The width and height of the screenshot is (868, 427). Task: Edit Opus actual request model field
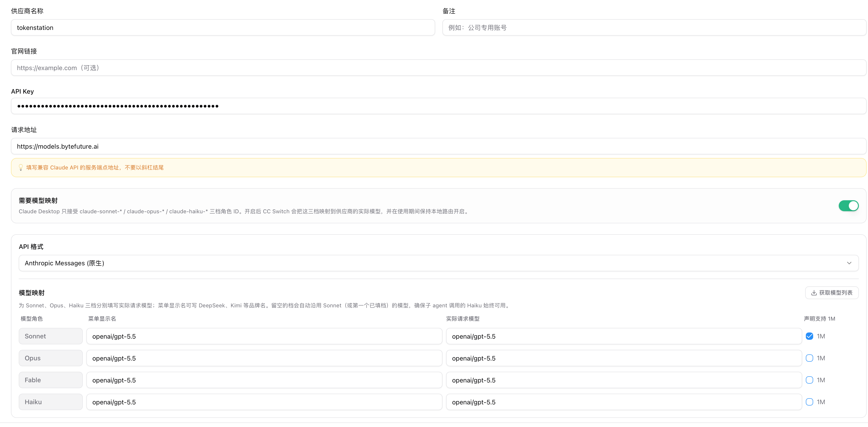pyautogui.click(x=624, y=358)
